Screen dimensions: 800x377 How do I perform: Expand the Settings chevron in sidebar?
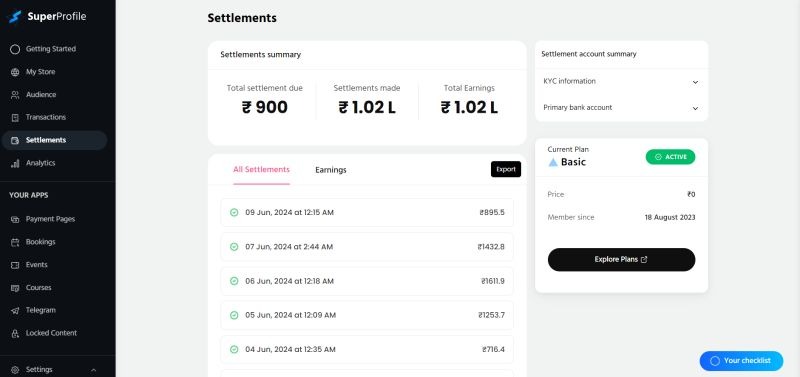pyautogui.click(x=93, y=370)
